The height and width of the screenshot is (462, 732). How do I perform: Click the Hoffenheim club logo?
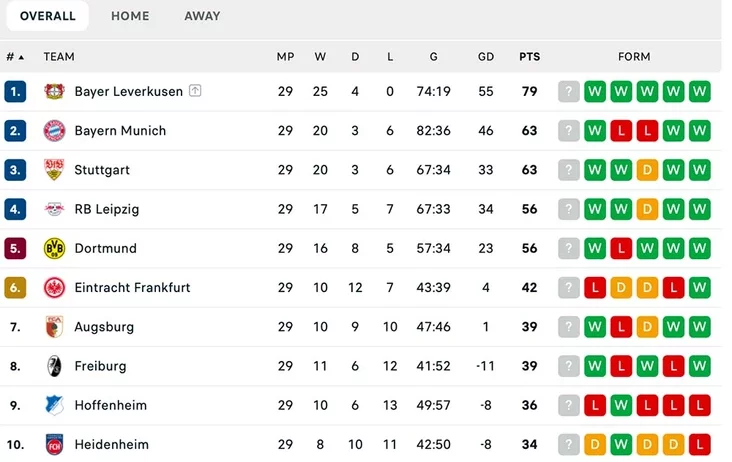point(55,405)
